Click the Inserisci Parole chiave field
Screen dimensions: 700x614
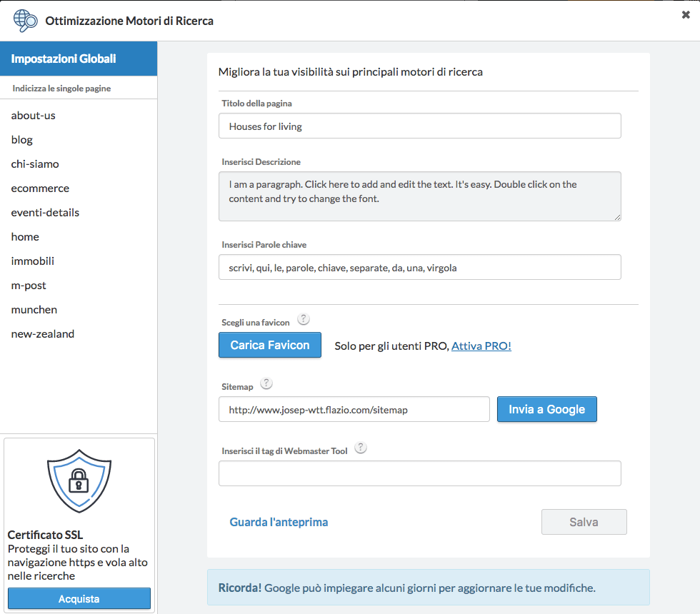(420, 267)
